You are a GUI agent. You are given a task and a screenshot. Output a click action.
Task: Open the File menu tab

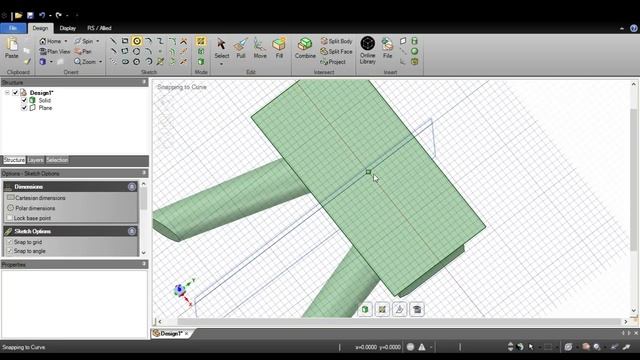[x=13, y=28]
